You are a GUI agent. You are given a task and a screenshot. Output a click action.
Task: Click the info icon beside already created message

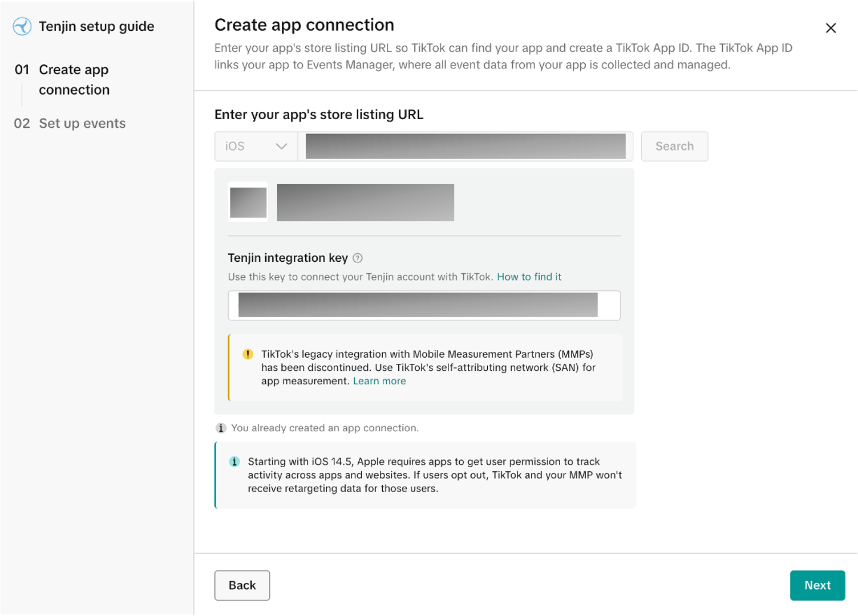coord(221,428)
